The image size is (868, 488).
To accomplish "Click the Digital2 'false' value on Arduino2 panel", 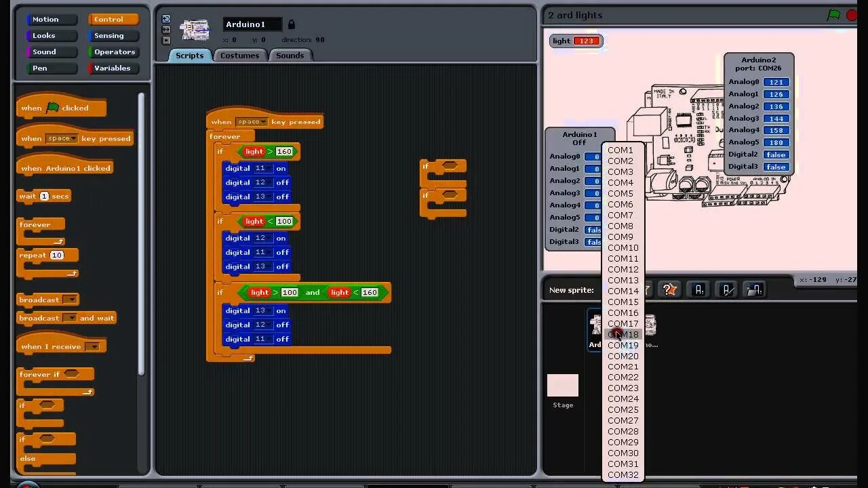I will (776, 155).
